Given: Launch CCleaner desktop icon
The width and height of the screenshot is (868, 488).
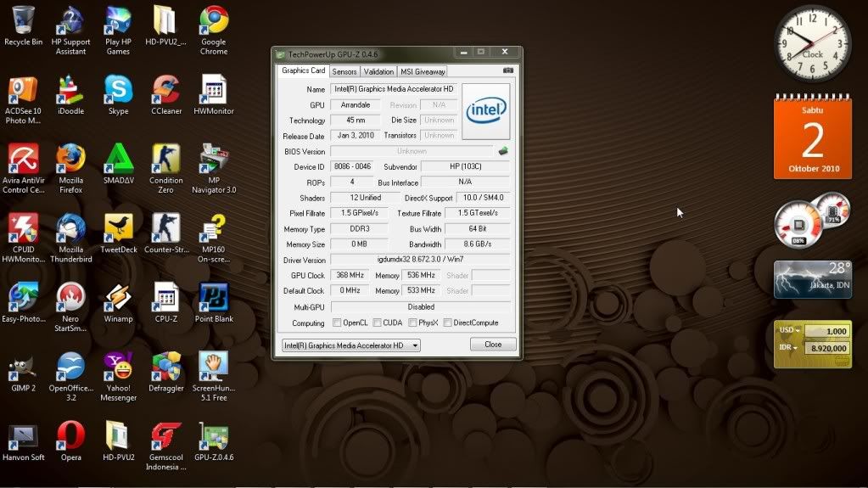Looking at the screenshot, I should [166, 95].
